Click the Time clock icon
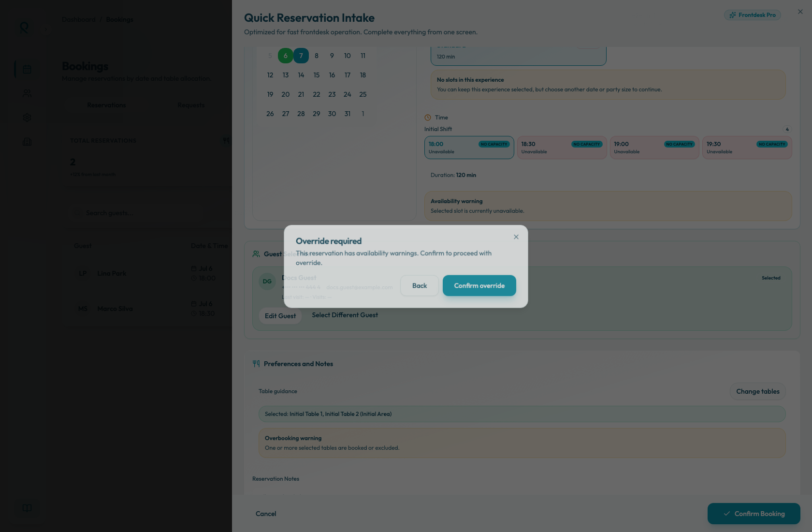Viewport: 812px width, 532px height. [x=428, y=118]
